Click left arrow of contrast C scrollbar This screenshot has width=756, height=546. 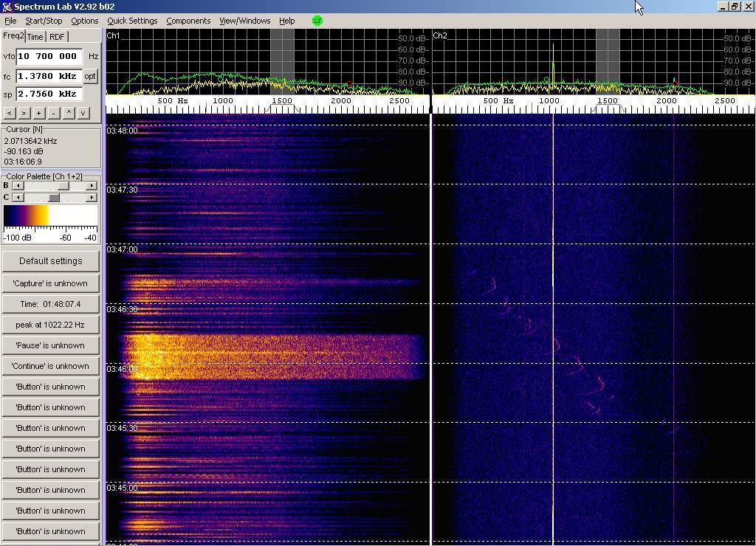[x=18, y=198]
